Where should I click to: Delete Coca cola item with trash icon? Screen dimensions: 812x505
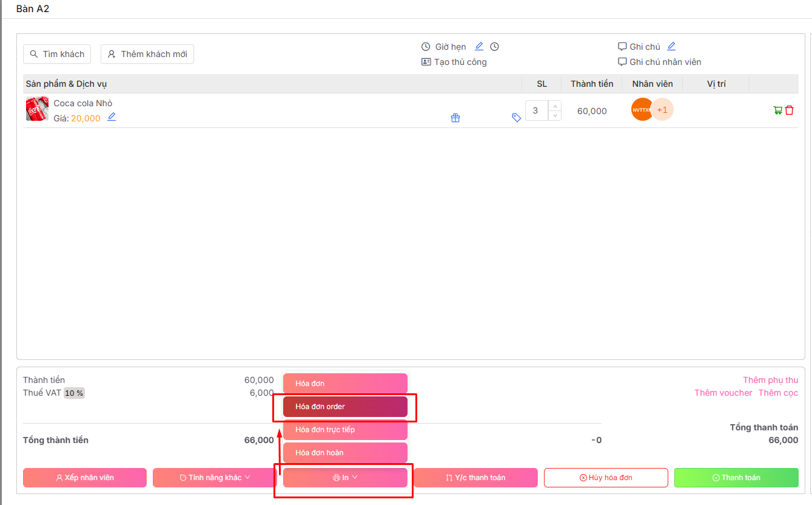click(789, 110)
